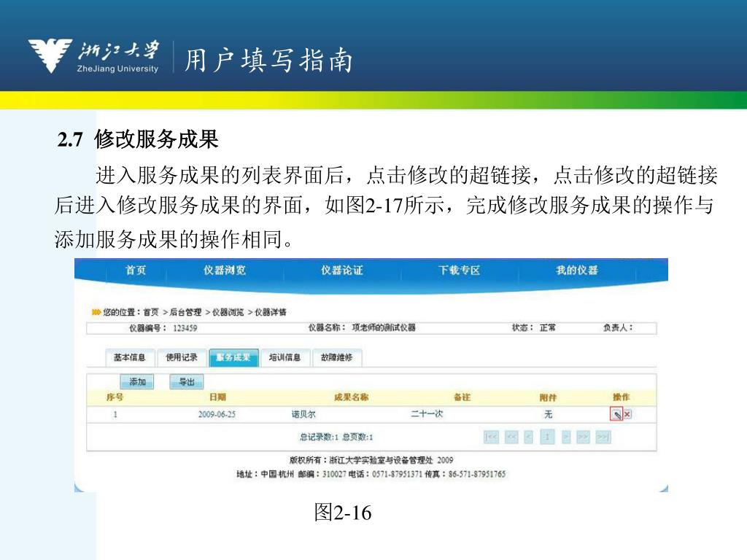The width and height of the screenshot is (747, 560).
Task: Select page number 1 in pagination
Action: (547, 437)
